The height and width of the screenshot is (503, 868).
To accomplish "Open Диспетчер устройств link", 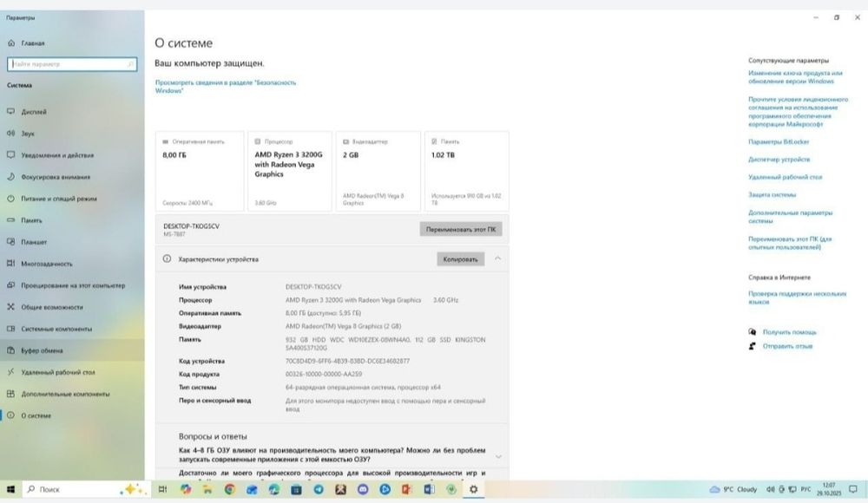I will click(x=779, y=160).
